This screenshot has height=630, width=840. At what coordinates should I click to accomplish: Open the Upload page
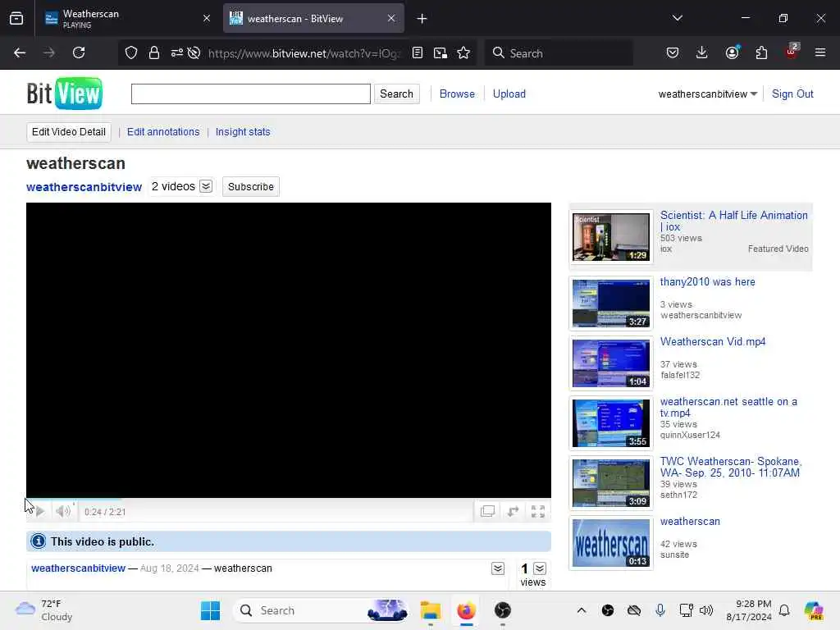click(x=509, y=94)
